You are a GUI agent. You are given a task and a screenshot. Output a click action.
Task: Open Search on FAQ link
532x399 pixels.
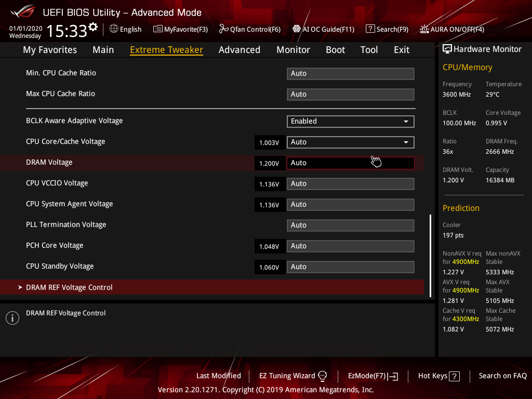pos(502,376)
